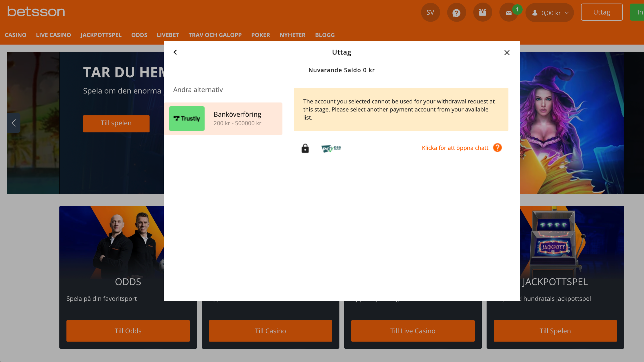Open the LIVE CASINO menu item
Viewport: 644px width, 362px height.
[53, 35]
